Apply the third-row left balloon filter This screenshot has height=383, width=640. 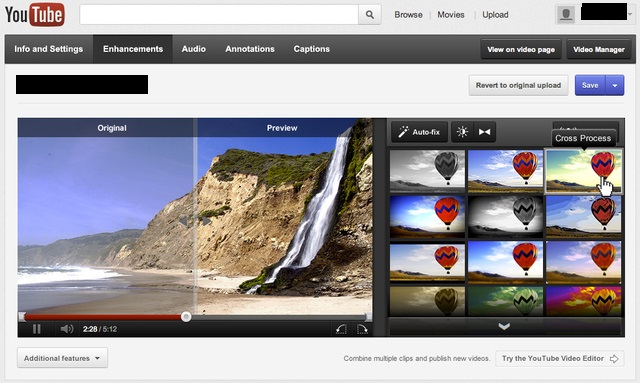click(427, 262)
